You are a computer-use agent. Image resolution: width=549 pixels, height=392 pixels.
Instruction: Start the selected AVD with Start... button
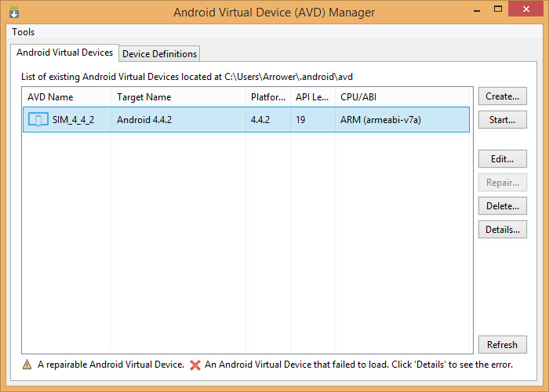[x=503, y=120]
